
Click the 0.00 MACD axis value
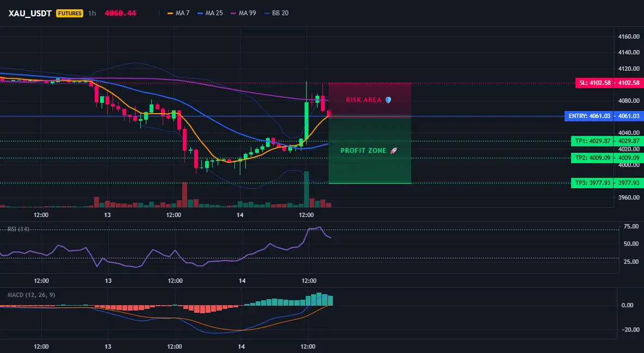pos(627,305)
